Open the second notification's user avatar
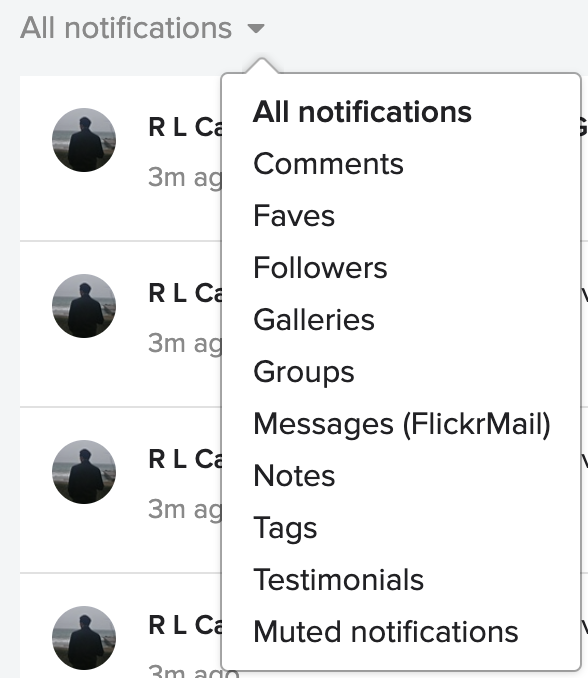This screenshot has width=588, height=678. coord(84,306)
